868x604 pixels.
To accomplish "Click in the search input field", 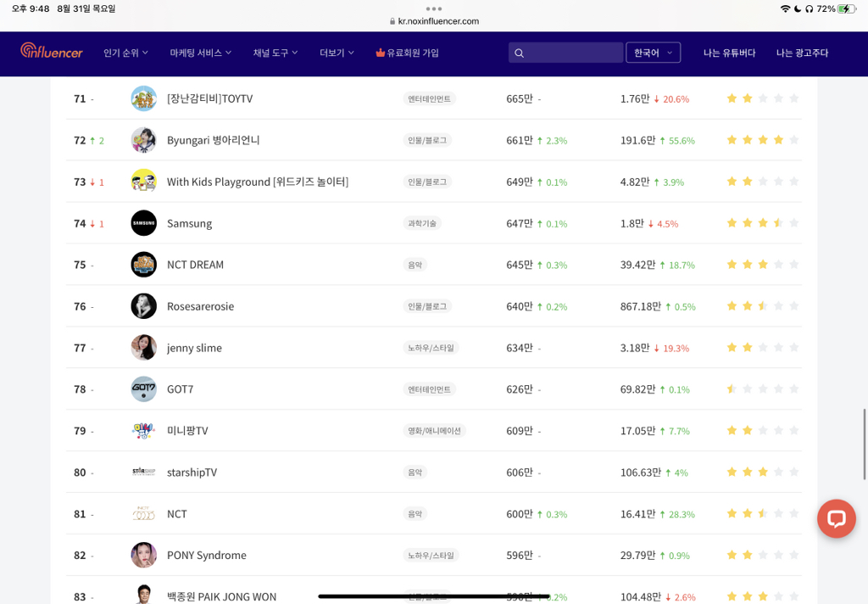I will [x=565, y=53].
